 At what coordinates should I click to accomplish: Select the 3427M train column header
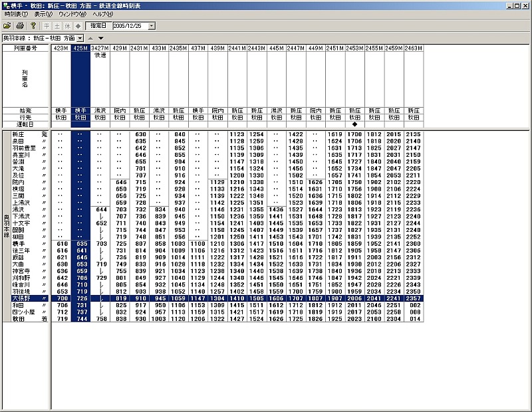click(x=100, y=49)
